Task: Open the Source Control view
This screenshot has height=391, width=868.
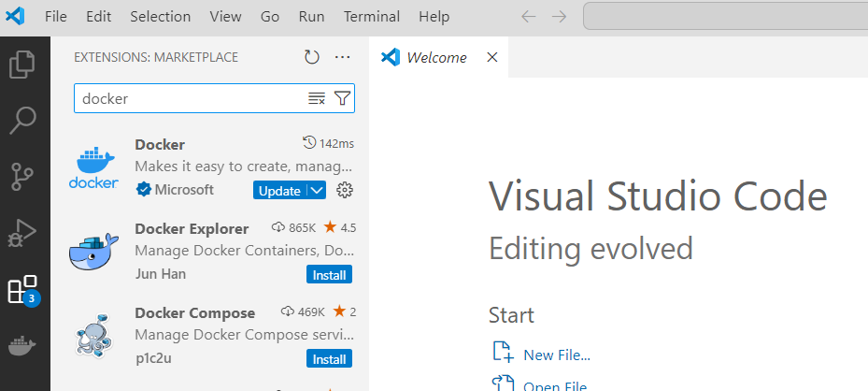Action: coord(22,177)
